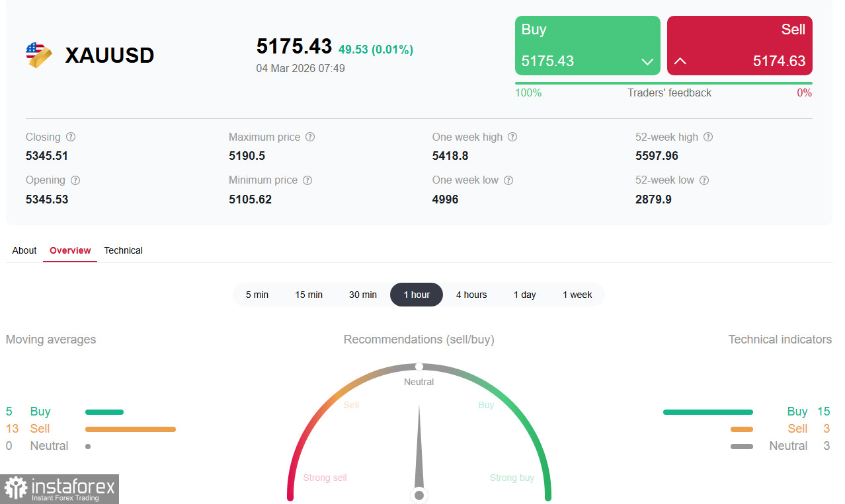Switch to the Technical tab
The width and height of the screenshot is (845, 504).
point(124,250)
